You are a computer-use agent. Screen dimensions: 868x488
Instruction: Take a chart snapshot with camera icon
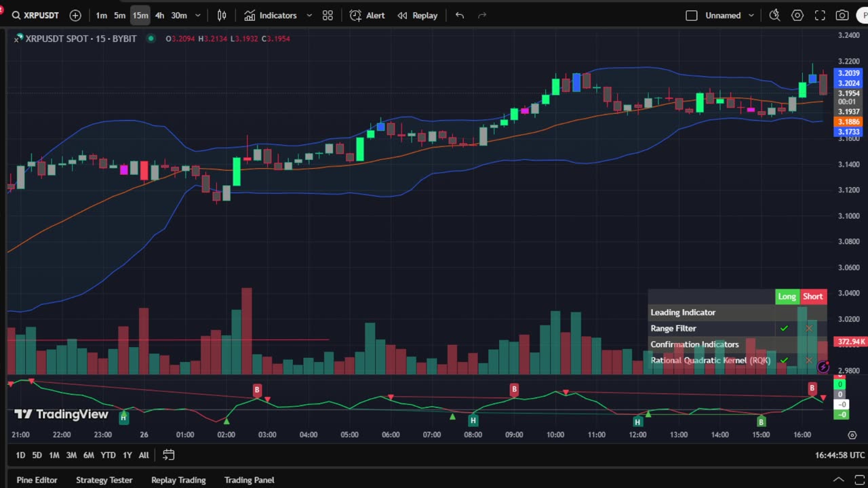tap(842, 15)
